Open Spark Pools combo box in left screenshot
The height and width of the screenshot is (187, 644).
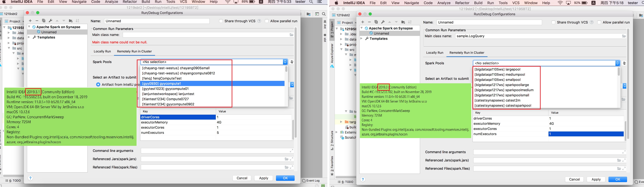pyautogui.click(x=214, y=62)
